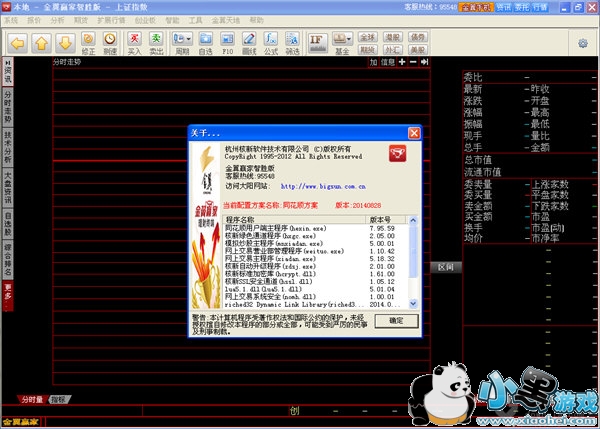Open the 周期 period dropdown
Screen dimensions: 600x429
point(182,43)
